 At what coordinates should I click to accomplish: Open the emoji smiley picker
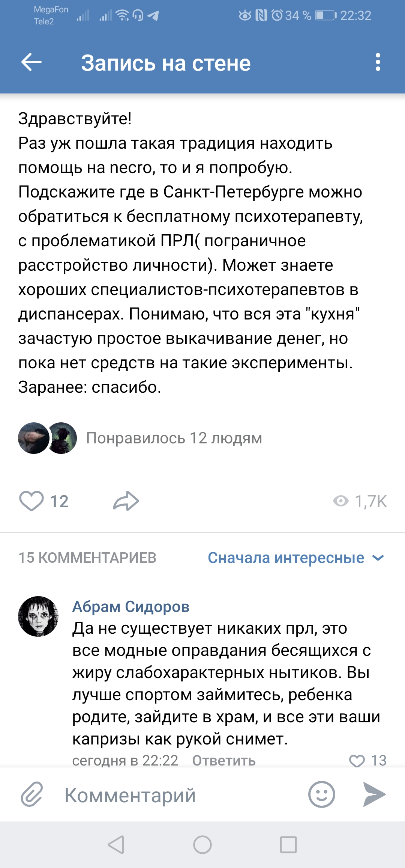tap(321, 794)
